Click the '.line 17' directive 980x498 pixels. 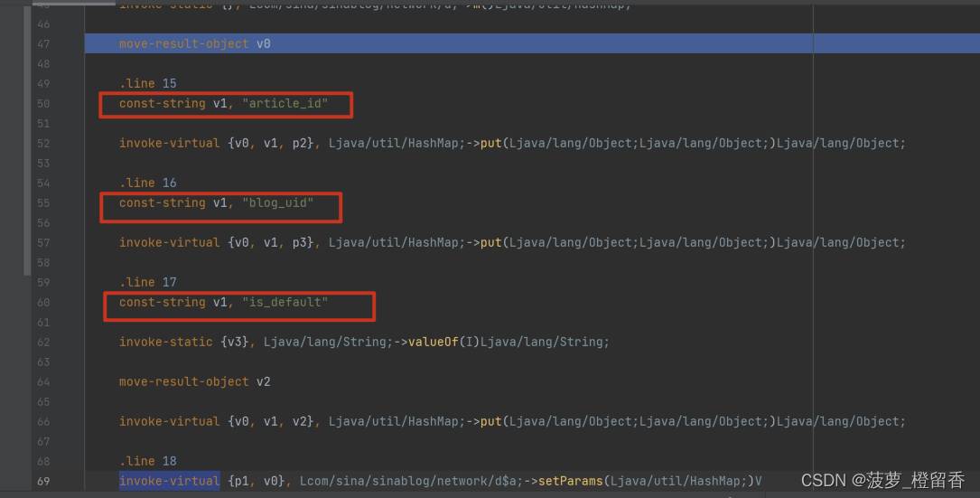148,282
